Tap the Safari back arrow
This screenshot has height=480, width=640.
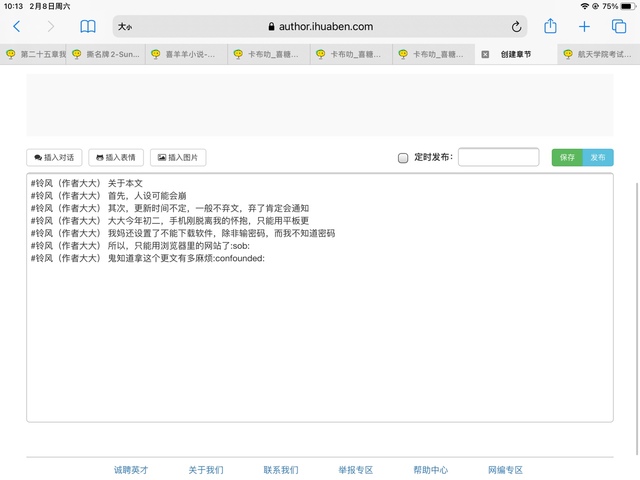pos(16,27)
